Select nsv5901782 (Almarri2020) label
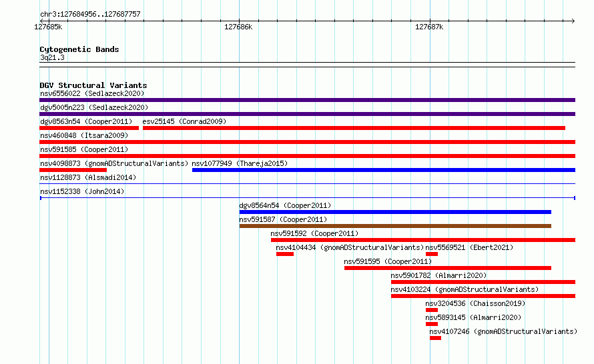The image size is (594, 364). tap(438, 275)
